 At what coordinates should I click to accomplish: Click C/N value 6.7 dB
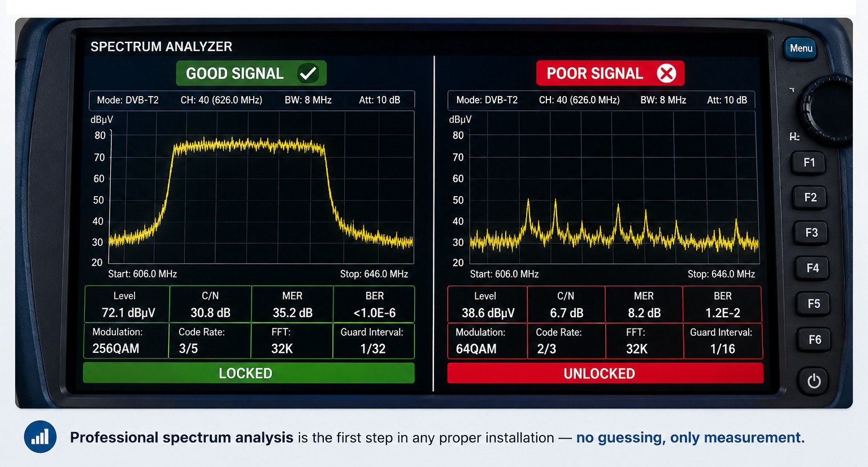(567, 313)
